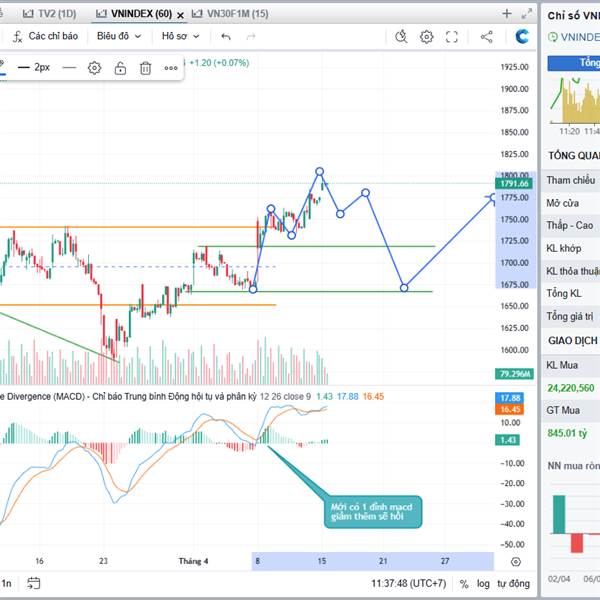Click the +1.20 (+0.07%) change text
Screen dimensions: 600x600
pos(219,63)
